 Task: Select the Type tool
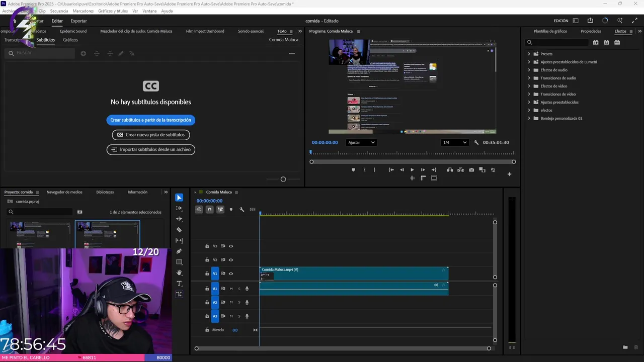[179, 284]
